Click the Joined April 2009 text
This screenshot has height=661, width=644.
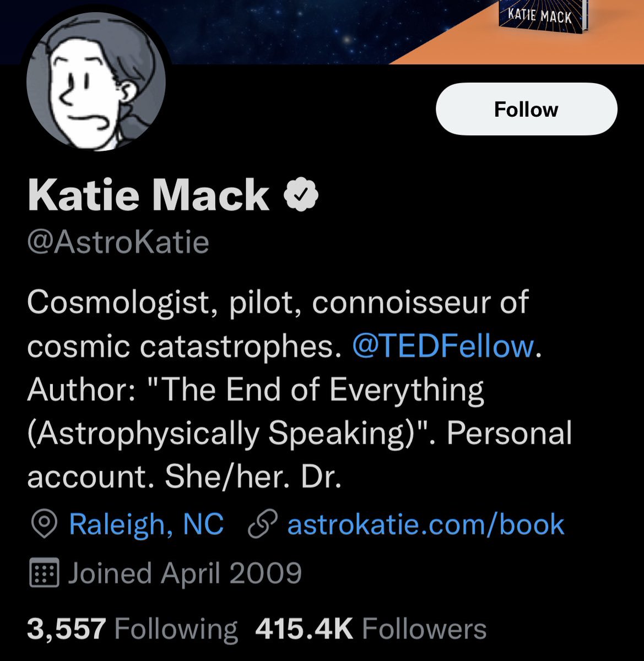185,573
